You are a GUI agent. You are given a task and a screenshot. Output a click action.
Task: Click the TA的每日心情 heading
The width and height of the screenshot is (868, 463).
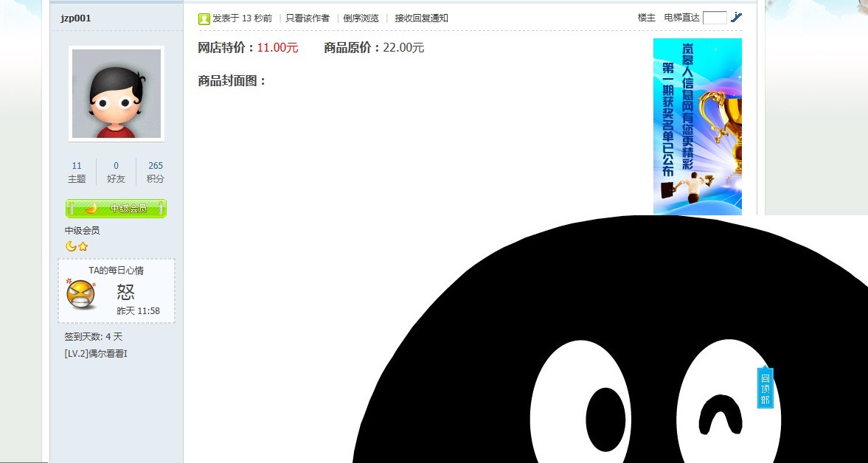tap(117, 271)
